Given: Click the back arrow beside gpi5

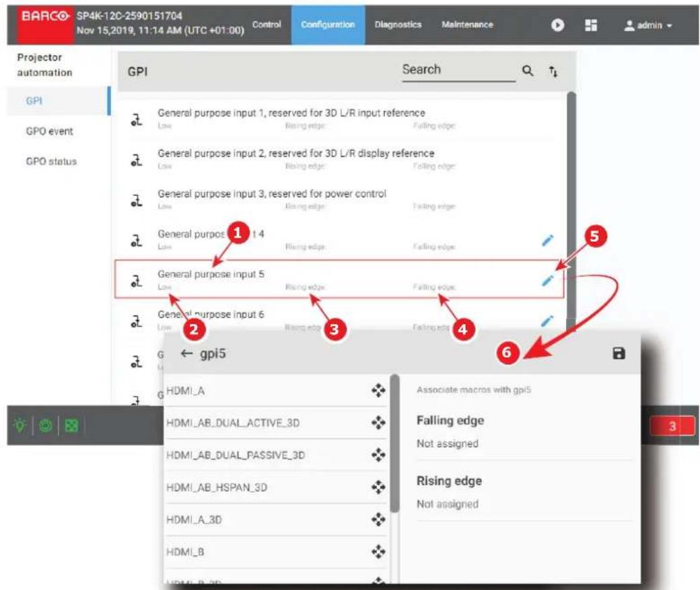Looking at the screenshot, I should tap(186, 354).
